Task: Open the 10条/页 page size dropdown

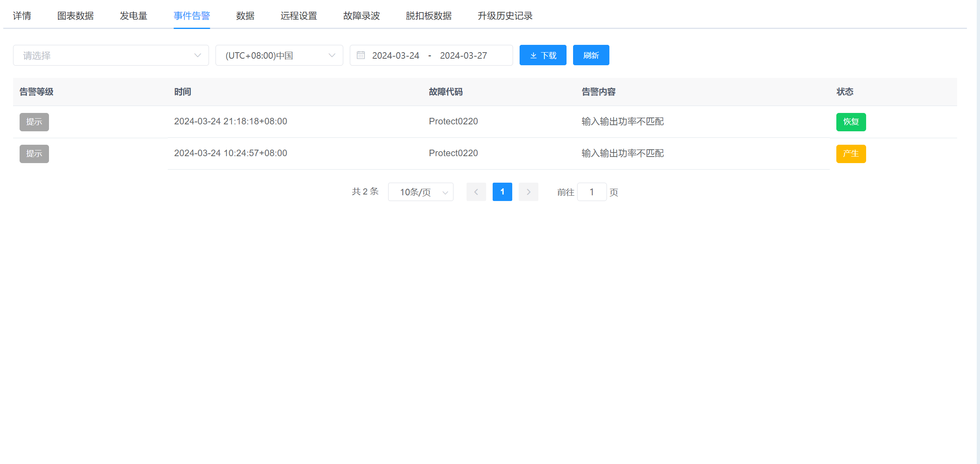Action: click(421, 192)
